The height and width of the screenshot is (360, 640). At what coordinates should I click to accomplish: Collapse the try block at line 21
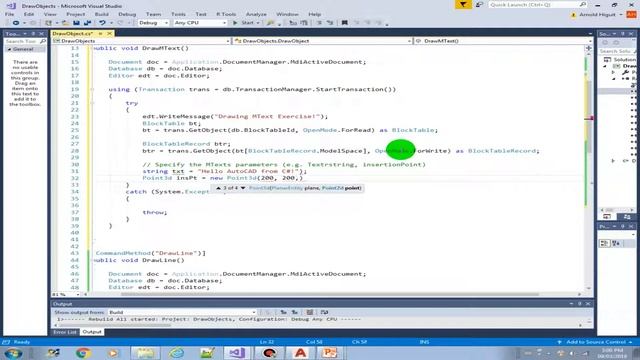coord(92,103)
